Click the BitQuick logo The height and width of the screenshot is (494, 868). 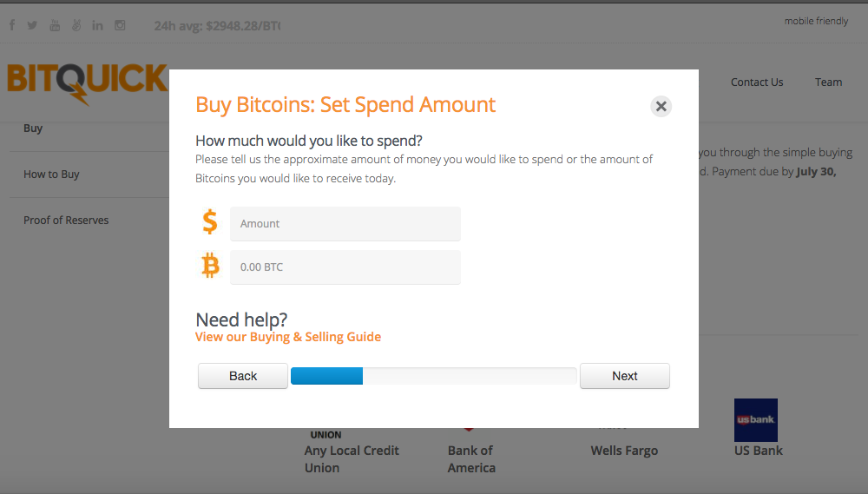[x=87, y=83]
